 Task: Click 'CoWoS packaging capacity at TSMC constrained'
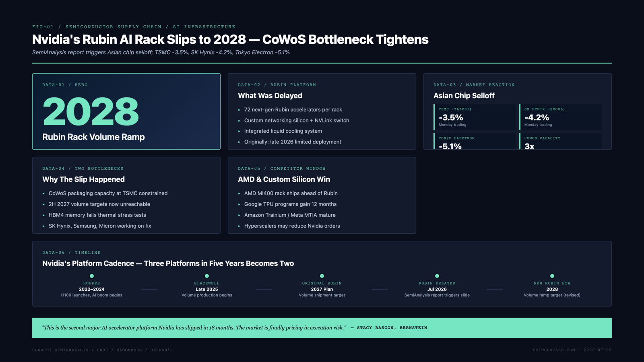108,193
